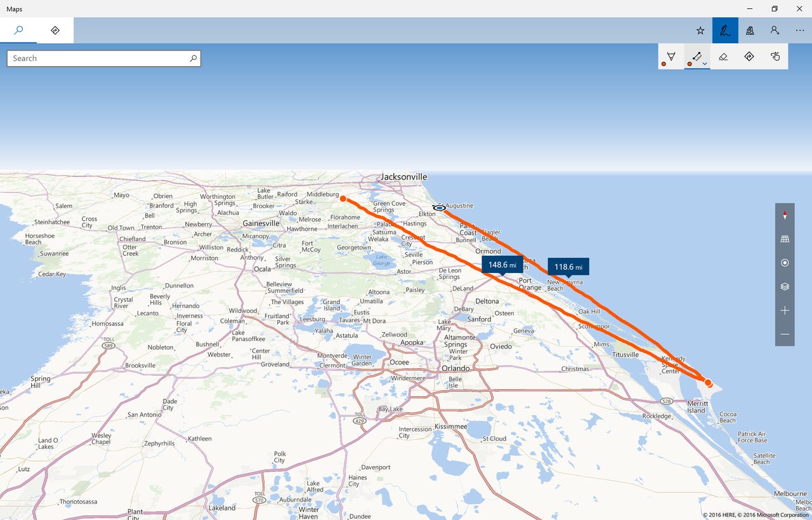This screenshot has width=812, height=520.
Task: Open the See more ellipsis menu
Action: point(799,30)
